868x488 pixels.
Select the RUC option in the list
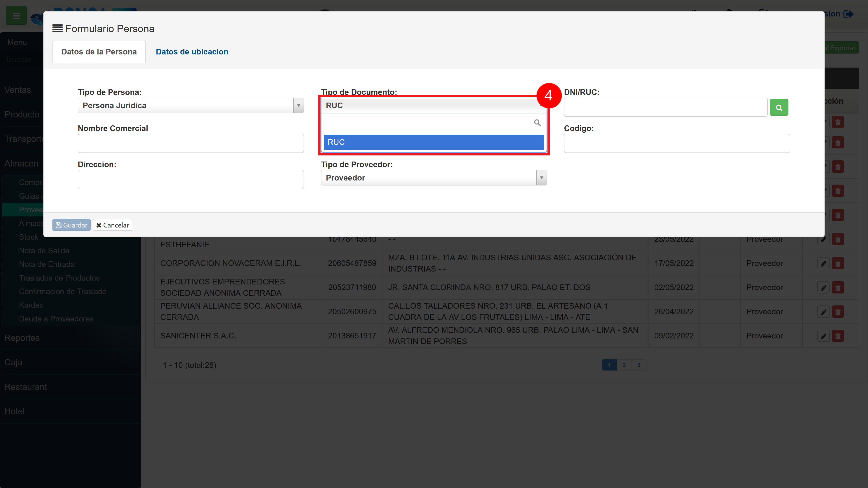click(434, 142)
